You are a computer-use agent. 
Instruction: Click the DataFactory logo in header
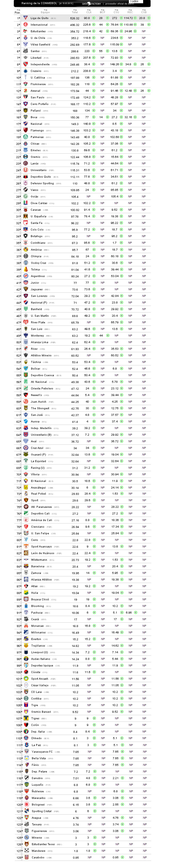pos(91,4)
